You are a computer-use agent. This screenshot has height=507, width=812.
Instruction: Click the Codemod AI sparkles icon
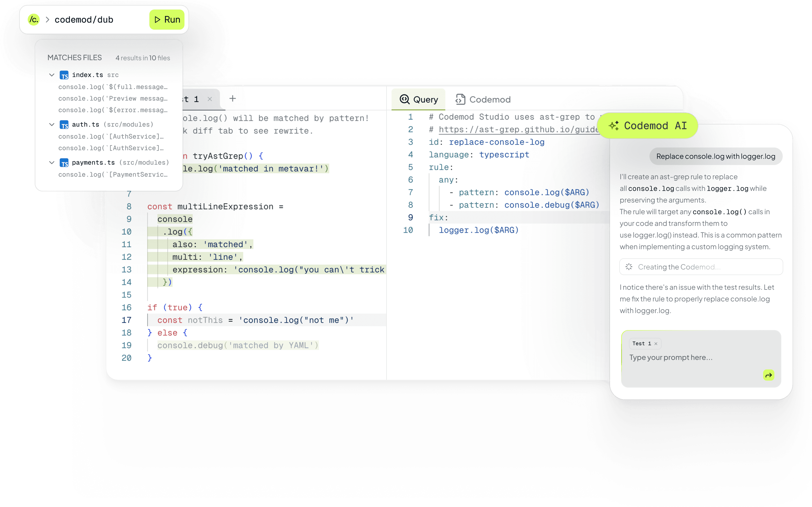tap(614, 125)
